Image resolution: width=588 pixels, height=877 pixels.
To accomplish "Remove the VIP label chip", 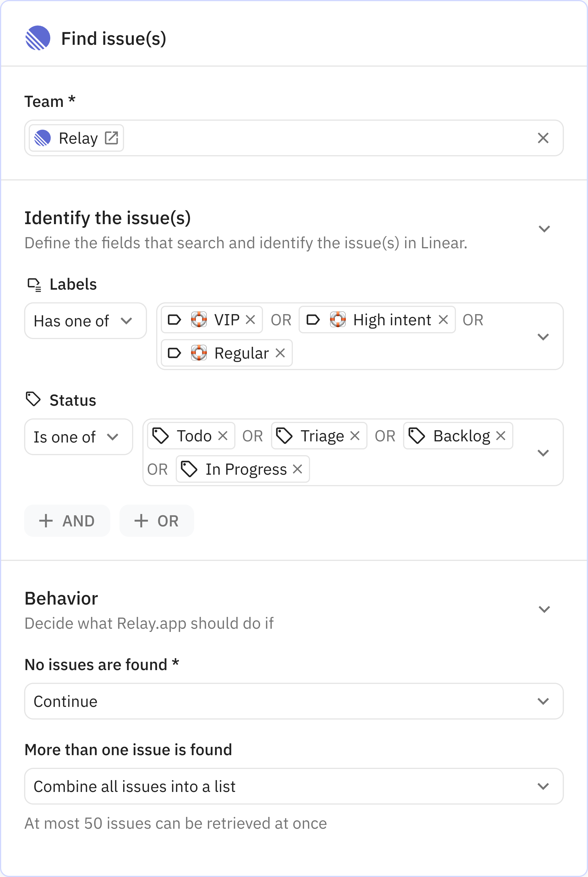I will click(x=250, y=320).
